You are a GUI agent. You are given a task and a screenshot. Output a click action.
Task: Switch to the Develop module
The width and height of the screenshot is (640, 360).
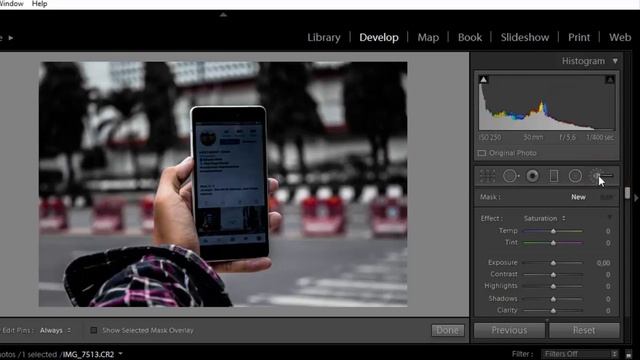pos(379,38)
